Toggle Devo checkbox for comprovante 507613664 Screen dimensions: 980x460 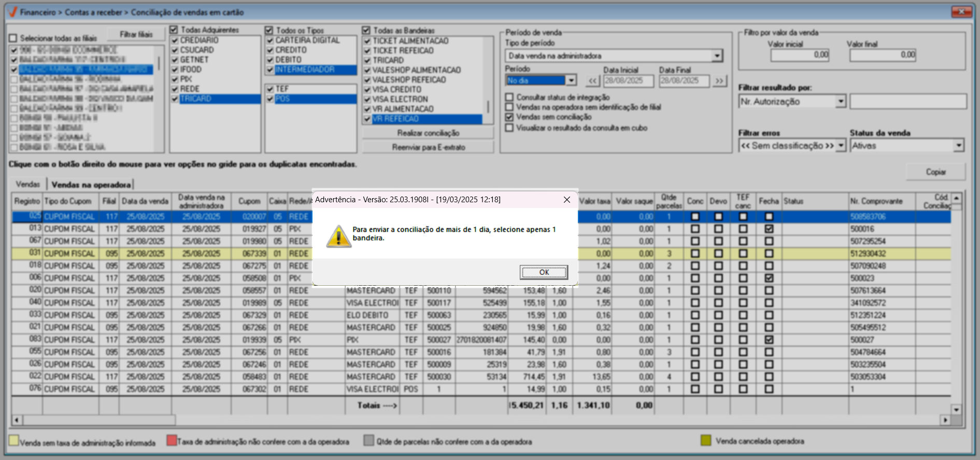click(x=718, y=291)
